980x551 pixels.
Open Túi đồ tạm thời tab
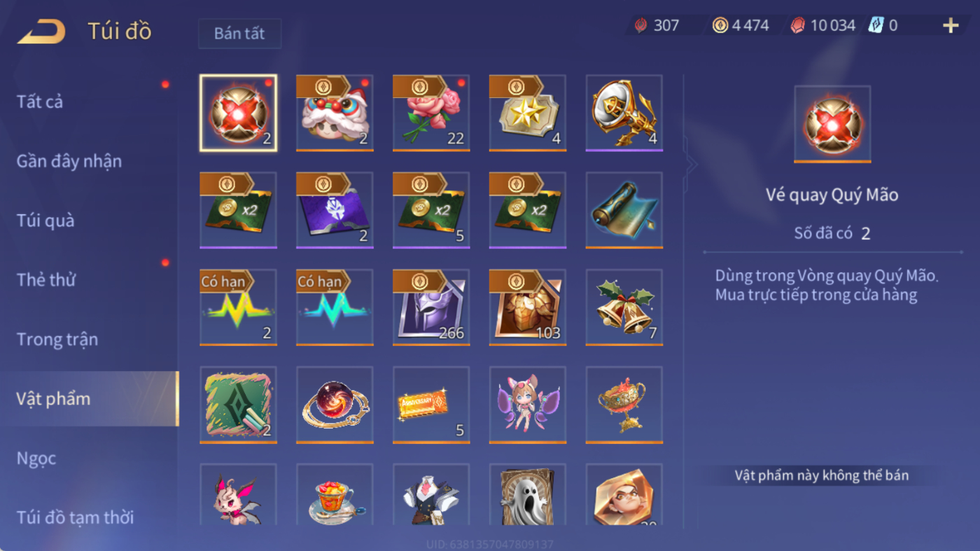pyautogui.click(x=75, y=517)
